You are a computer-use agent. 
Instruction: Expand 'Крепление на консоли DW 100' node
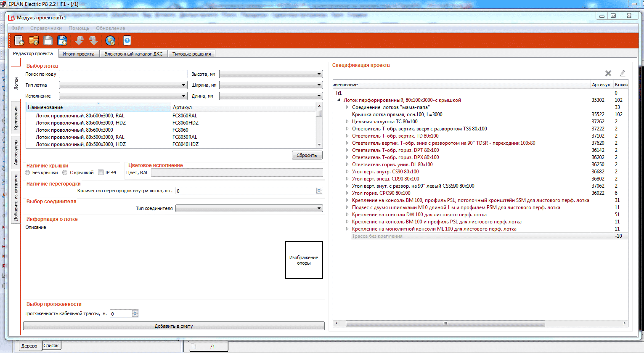[347, 215]
